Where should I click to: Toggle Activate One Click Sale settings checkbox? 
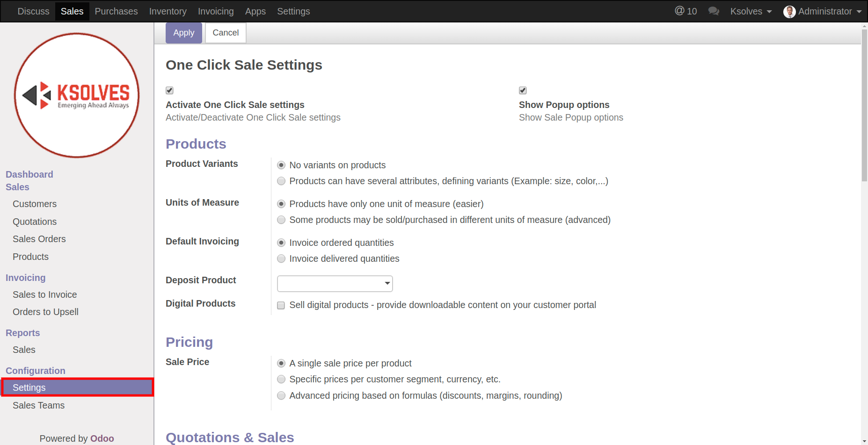point(169,90)
